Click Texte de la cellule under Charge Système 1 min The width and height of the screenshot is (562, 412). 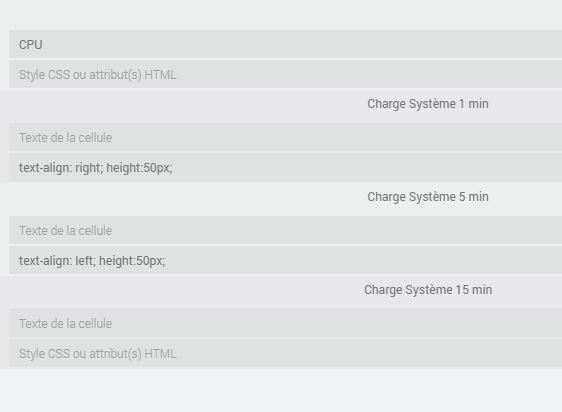tap(285, 137)
